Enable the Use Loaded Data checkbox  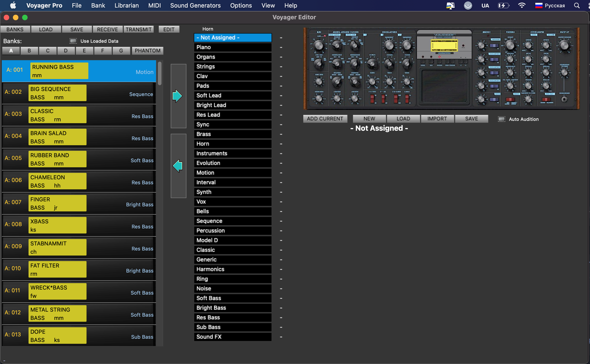pos(73,41)
